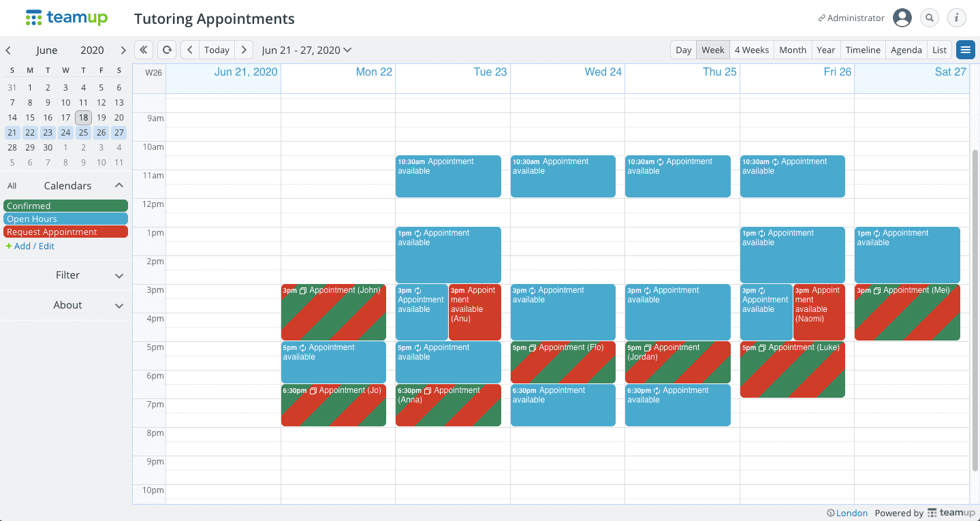Toggle the Open Hours calendar

pyautogui.click(x=65, y=219)
